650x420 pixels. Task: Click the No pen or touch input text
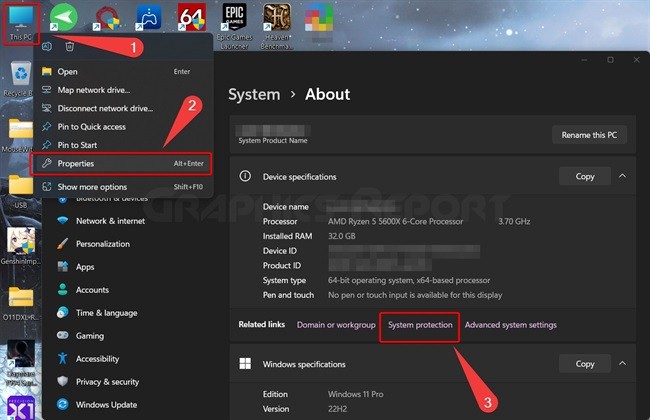415,295
